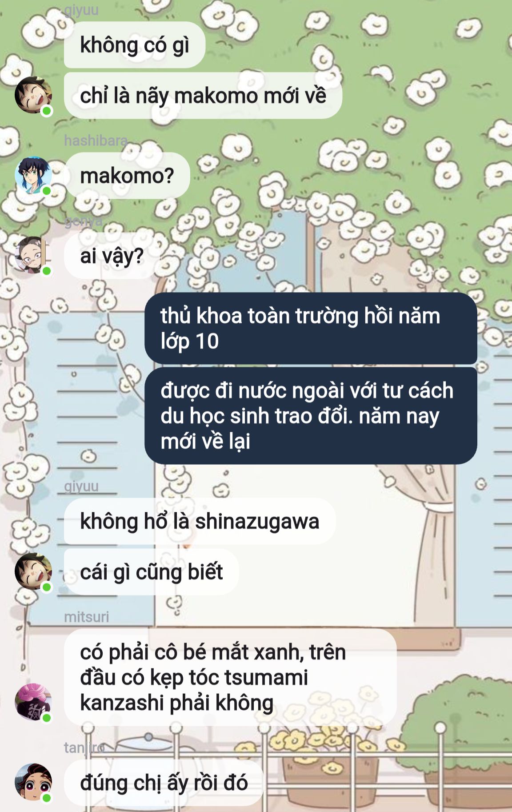Screen dimensions: 512x812
Task: Tap the 'ai vậy?' message bubble
Action: click(112, 256)
